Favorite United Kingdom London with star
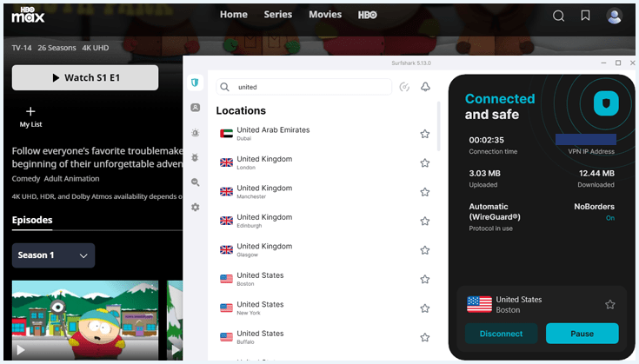This screenshot has width=639, height=364. (x=424, y=162)
